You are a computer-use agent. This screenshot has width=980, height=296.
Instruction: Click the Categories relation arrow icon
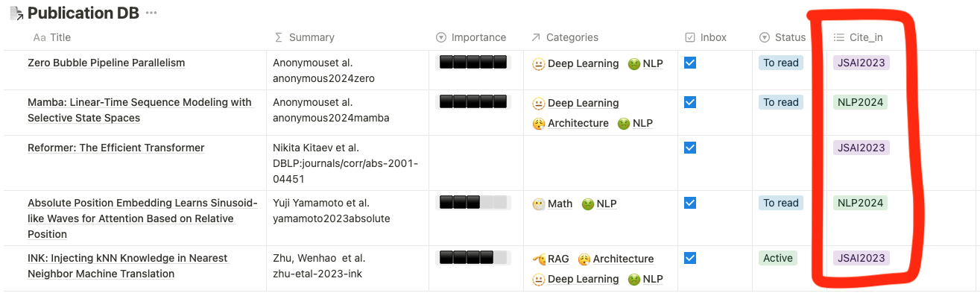[x=536, y=37]
